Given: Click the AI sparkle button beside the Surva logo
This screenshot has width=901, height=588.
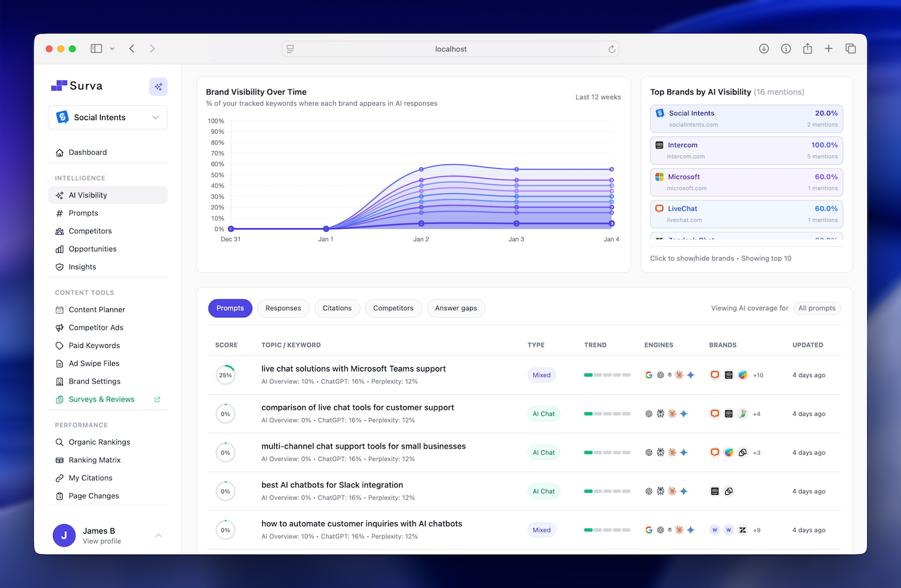Looking at the screenshot, I should [158, 86].
